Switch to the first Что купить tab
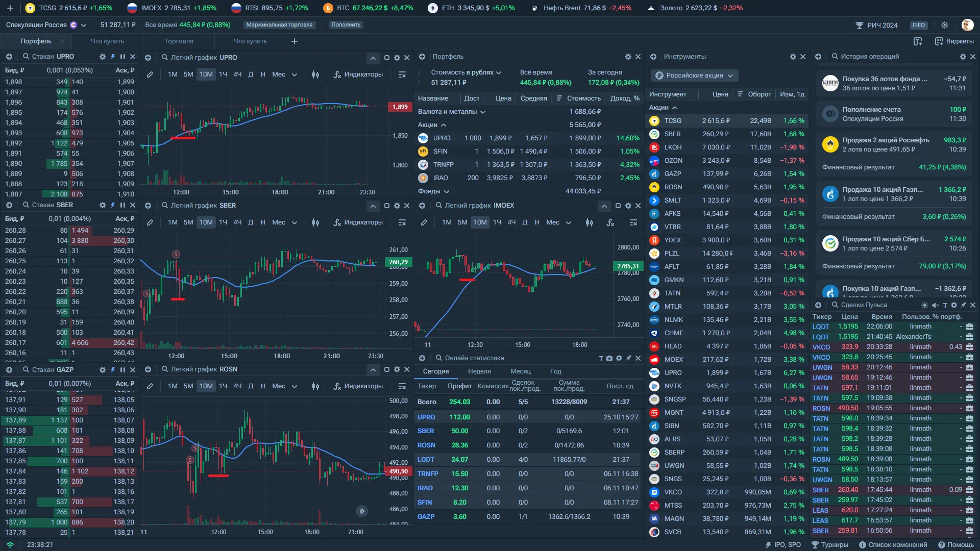 [x=107, y=41]
